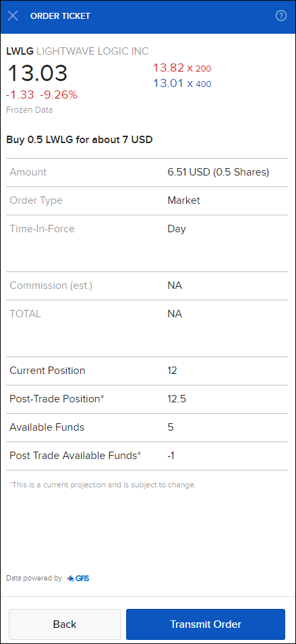296x644 pixels.
Task: Transmit the order
Action: [206, 624]
